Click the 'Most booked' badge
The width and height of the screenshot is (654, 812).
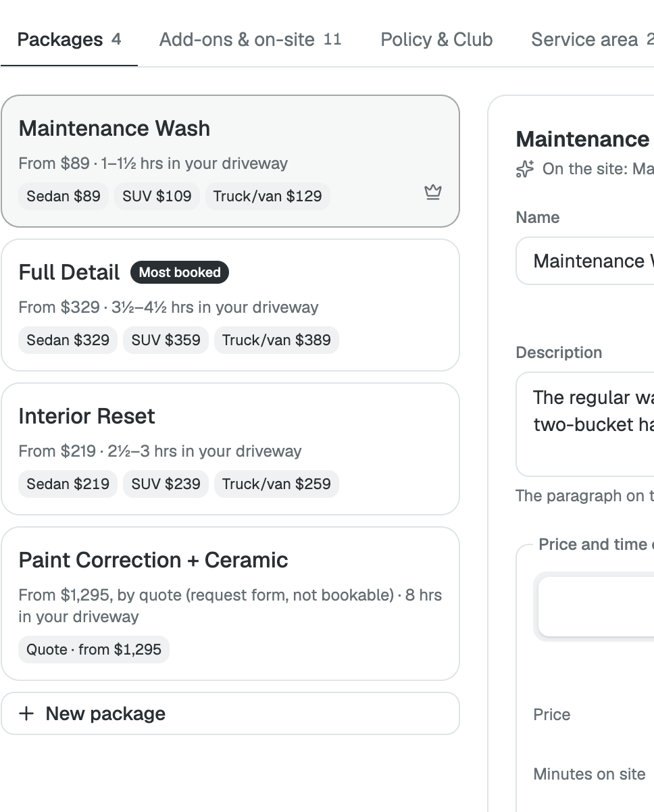tap(180, 272)
